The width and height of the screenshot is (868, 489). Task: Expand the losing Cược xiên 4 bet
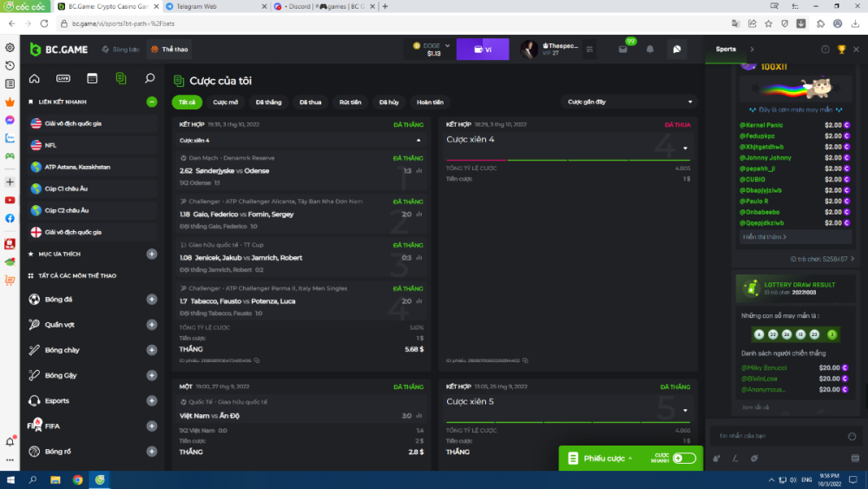(x=686, y=149)
